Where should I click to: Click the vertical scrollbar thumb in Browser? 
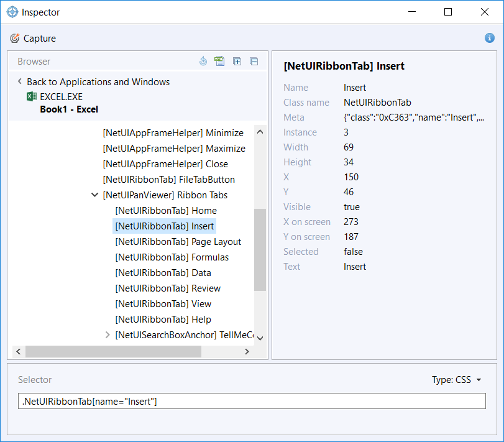click(260, 250)
